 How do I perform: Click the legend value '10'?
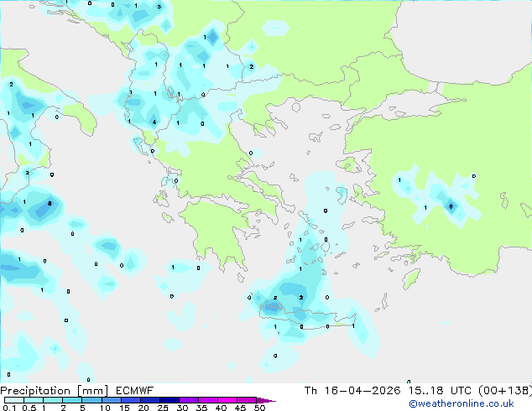point(105,408)
